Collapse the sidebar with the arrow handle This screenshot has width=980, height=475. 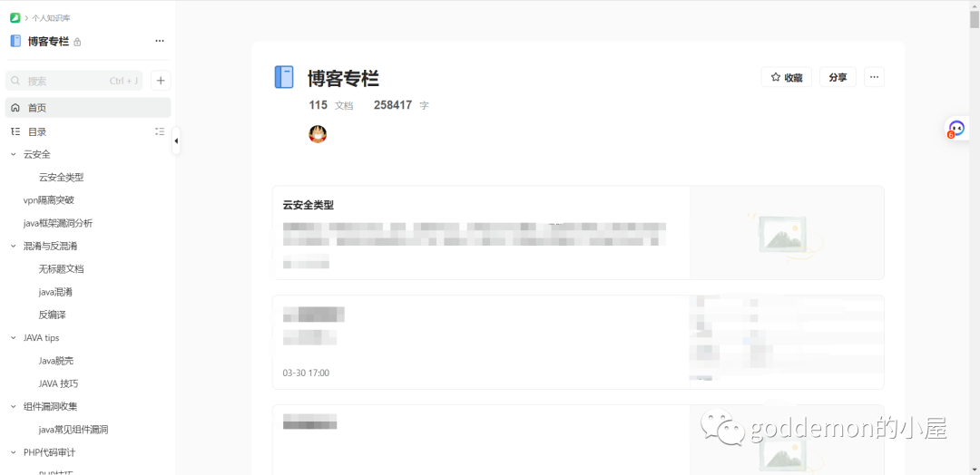(x=176, y=141)
